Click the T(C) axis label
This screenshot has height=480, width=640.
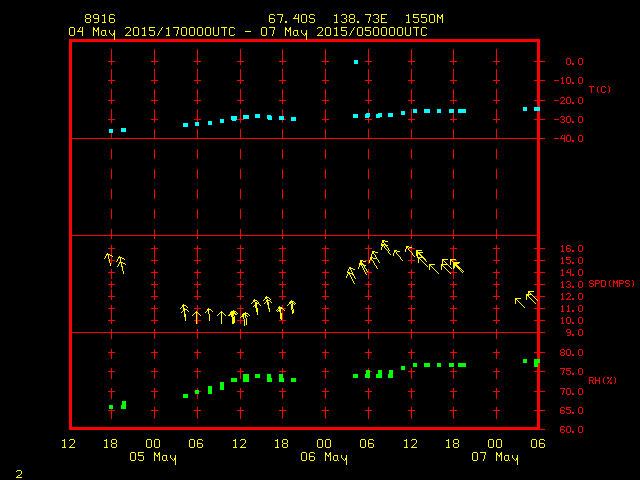pos(599,90)
